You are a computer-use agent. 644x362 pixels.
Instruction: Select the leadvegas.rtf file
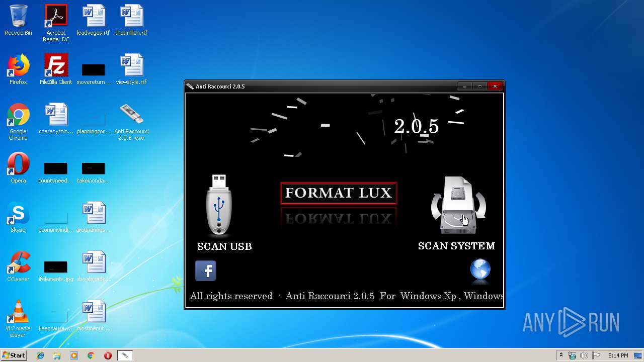point(94,21)
